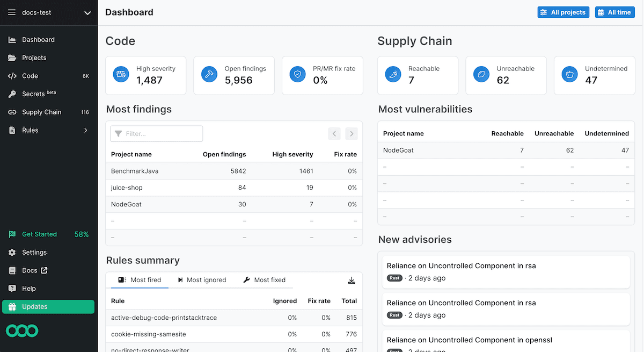Open the Code section in sidebar
Viewport: 644px width, 352px height.
coord(12,76)
